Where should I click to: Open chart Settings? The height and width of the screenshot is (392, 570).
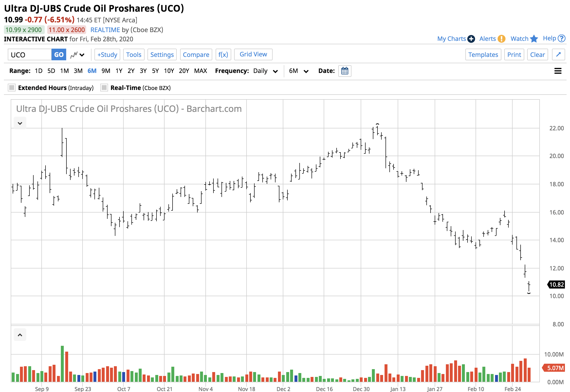pyautogui.click(x=162, y=54)
